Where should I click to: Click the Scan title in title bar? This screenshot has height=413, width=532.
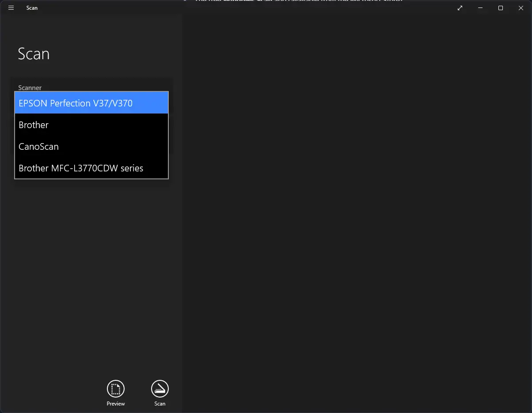click(32, 8)
